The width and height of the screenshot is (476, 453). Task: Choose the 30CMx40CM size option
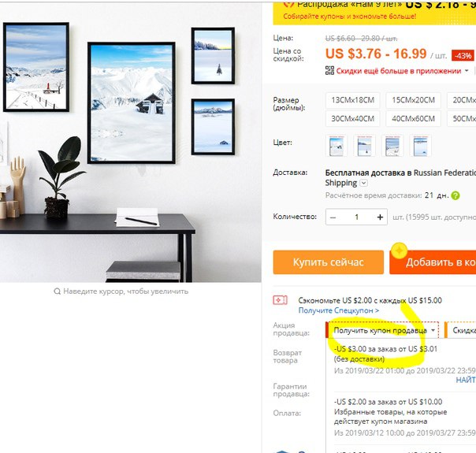(353, 119)
